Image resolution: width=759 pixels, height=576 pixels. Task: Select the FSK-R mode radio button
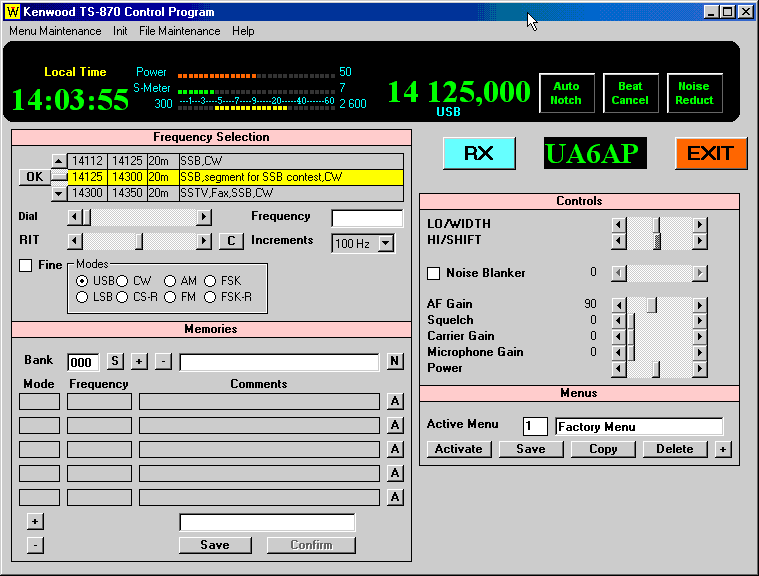click(210, 297)
